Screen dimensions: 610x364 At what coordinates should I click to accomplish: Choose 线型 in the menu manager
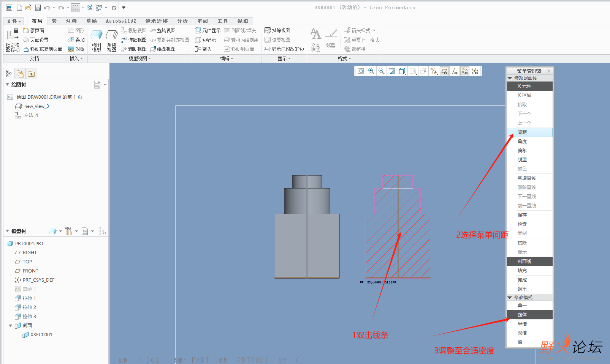pyautogui.click(x=530, y=160)
